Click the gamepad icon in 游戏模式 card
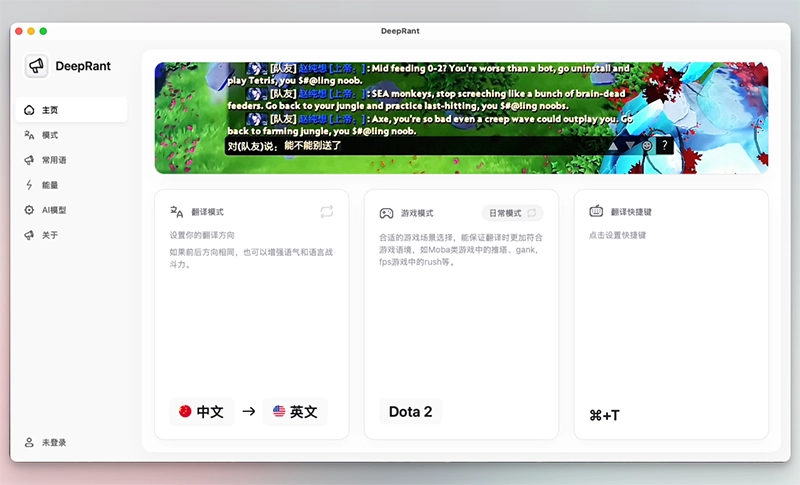The height and width of the screenshot is (485, 800). point(386,213)
